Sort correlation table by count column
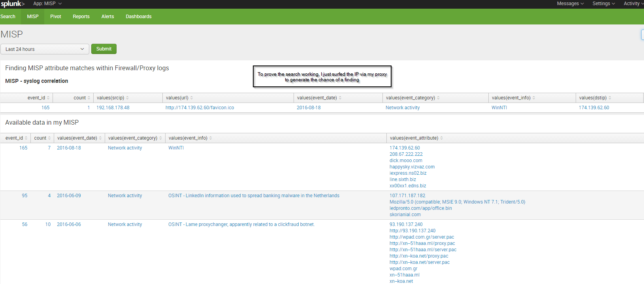644x284 pixels. click(82, 98)
